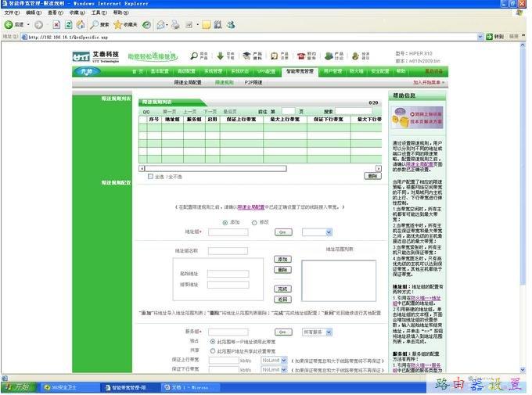Select the 共享 shared bandwidth radio button
This screenshot has width=532, height=395.
coord(213,350)
